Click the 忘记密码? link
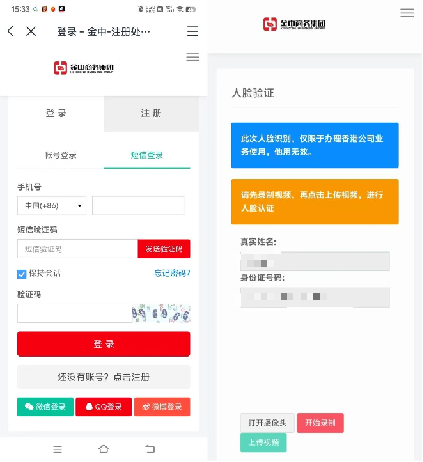 click(x=172, y=273)
